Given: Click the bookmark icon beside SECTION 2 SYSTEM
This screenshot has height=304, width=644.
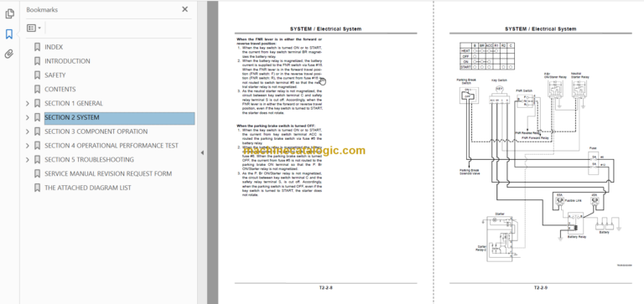Looking at the screenshot, I should pos(37,118).
